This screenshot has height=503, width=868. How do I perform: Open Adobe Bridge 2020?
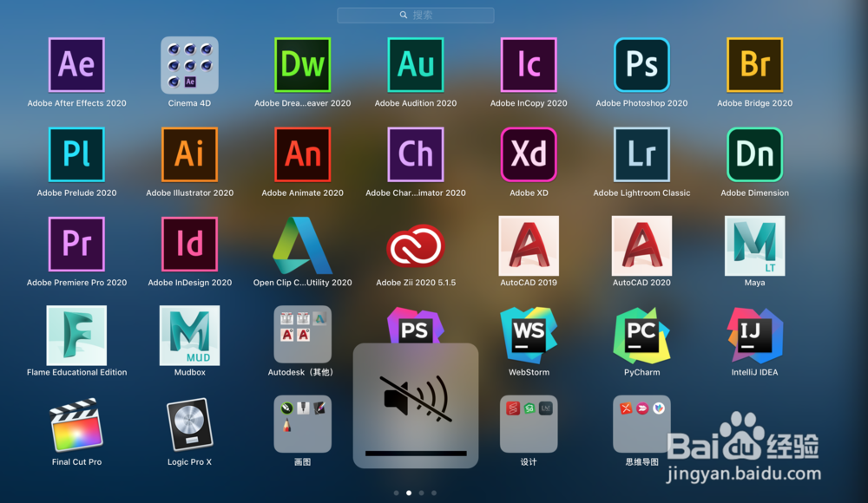pos(754,65)
